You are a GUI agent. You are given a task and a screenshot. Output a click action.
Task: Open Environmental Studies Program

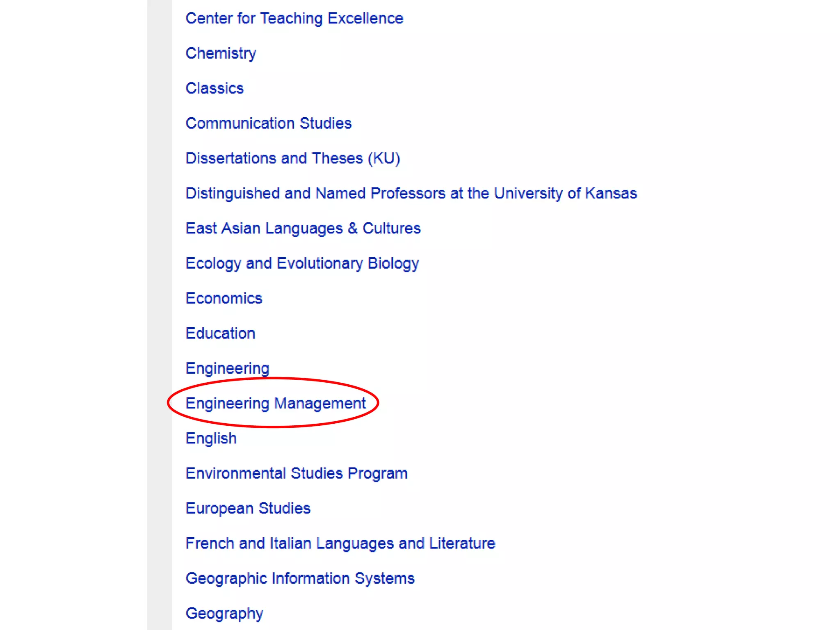point(296,473)
